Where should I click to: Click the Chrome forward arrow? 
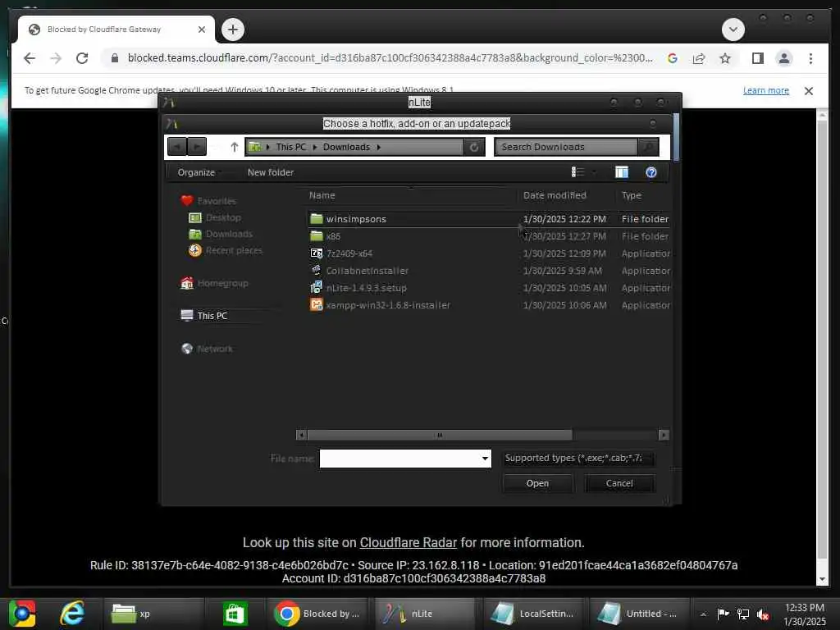click(x=56, y=58)
